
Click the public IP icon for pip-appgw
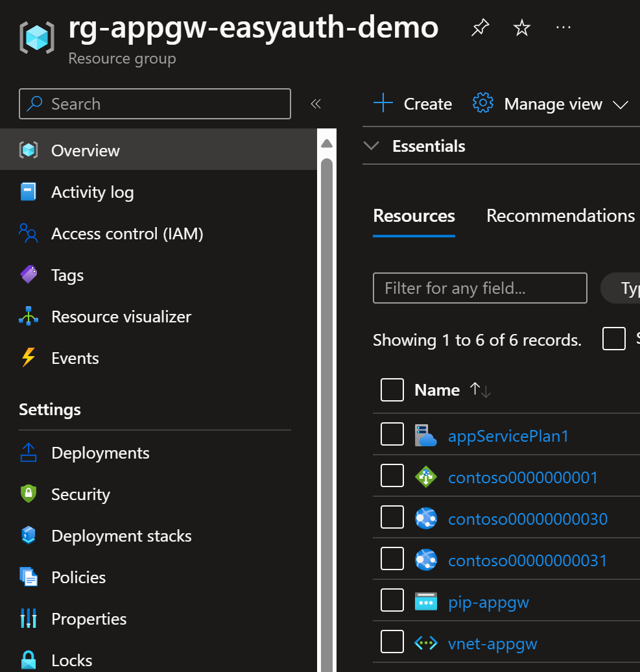426,602
